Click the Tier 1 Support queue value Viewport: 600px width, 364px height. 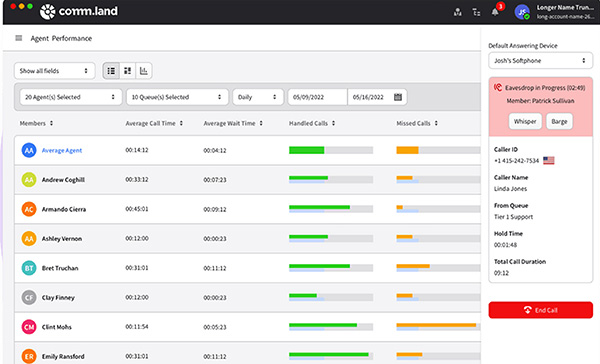[514, 217]
